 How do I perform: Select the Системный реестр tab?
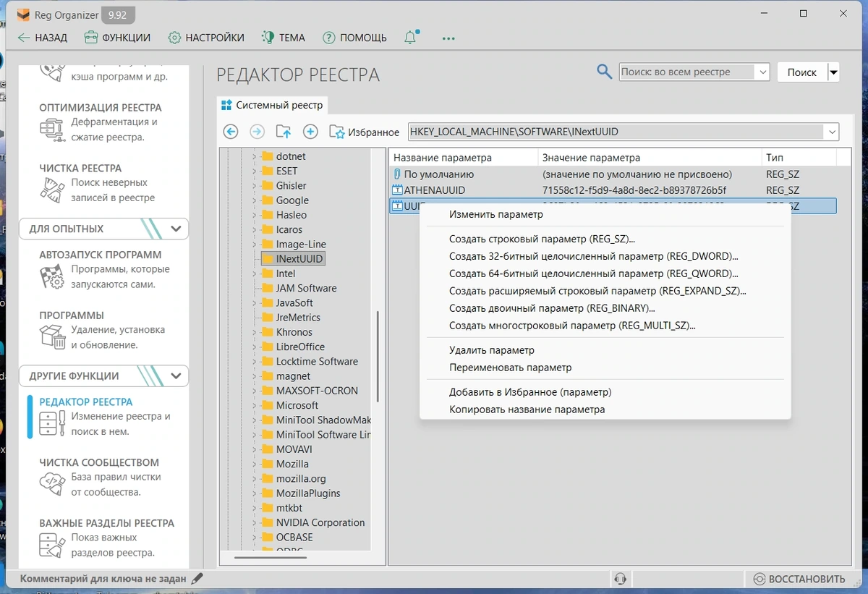pyautogui.click(x=272, y=105)
